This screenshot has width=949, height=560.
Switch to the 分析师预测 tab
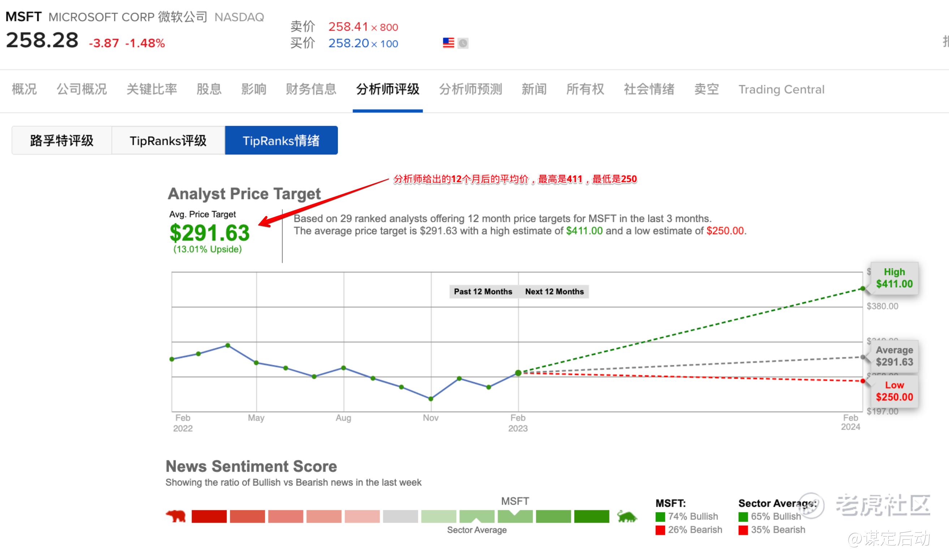[471, 90]
